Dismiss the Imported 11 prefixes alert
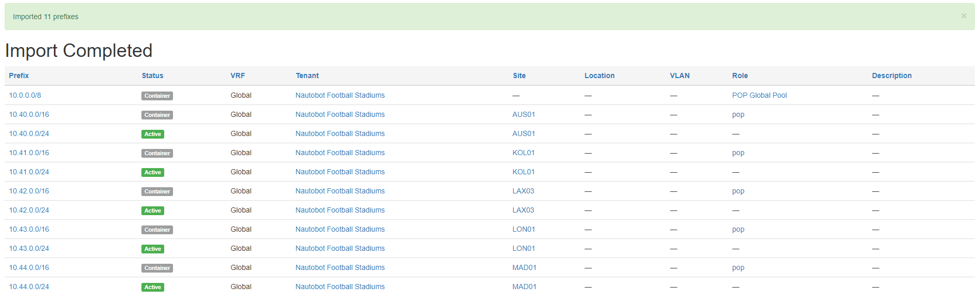Screen dimensions: 980x301 (x=963, y=16)
